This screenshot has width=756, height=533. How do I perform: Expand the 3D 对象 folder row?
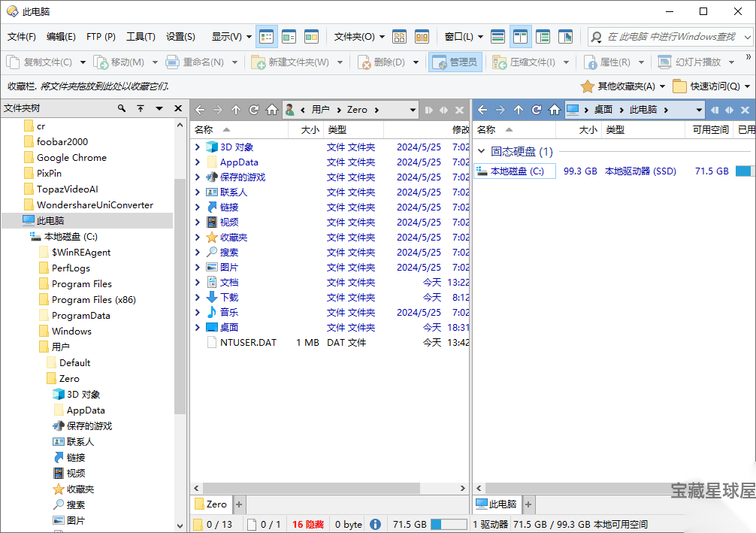tap(198, 147)
